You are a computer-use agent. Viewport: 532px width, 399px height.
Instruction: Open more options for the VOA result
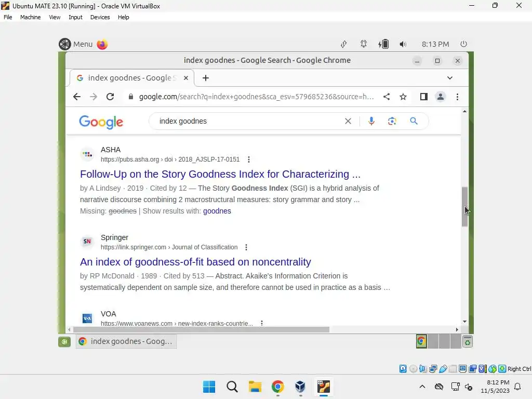[262, 323]
